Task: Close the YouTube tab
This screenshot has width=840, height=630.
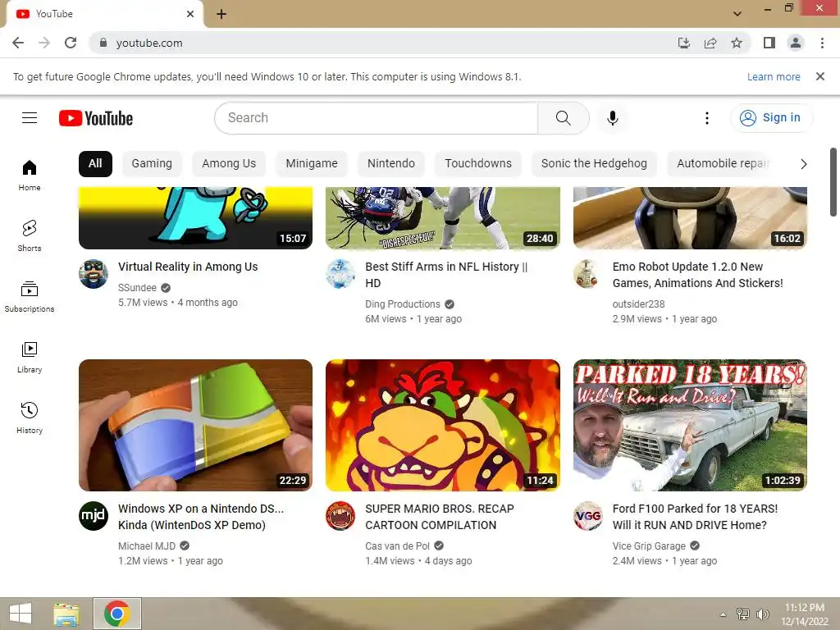Action: (190, 14)
